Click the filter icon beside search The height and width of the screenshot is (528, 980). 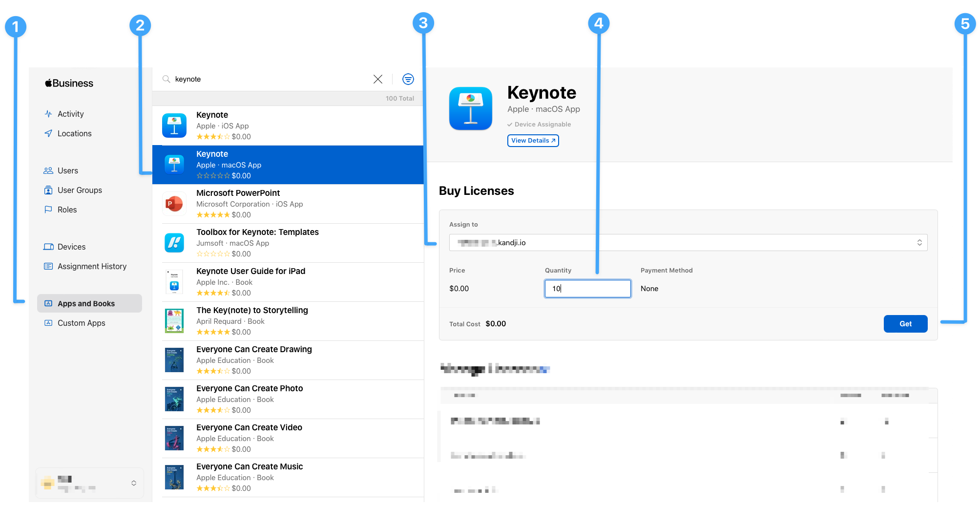point(408,79)
